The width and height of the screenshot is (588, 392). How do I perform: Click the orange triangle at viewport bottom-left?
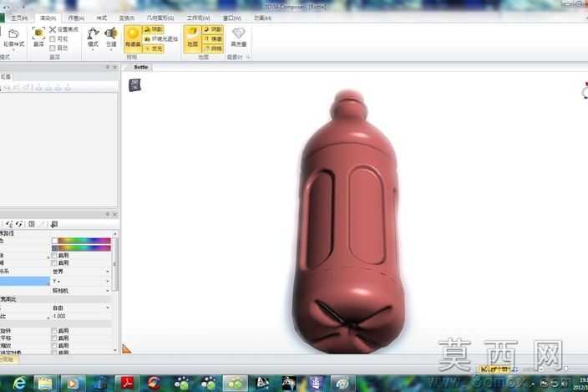[126, 349]
